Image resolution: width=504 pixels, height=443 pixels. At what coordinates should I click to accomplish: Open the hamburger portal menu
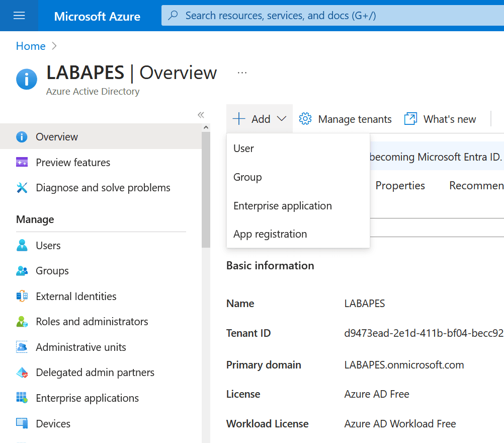(19, 16)
